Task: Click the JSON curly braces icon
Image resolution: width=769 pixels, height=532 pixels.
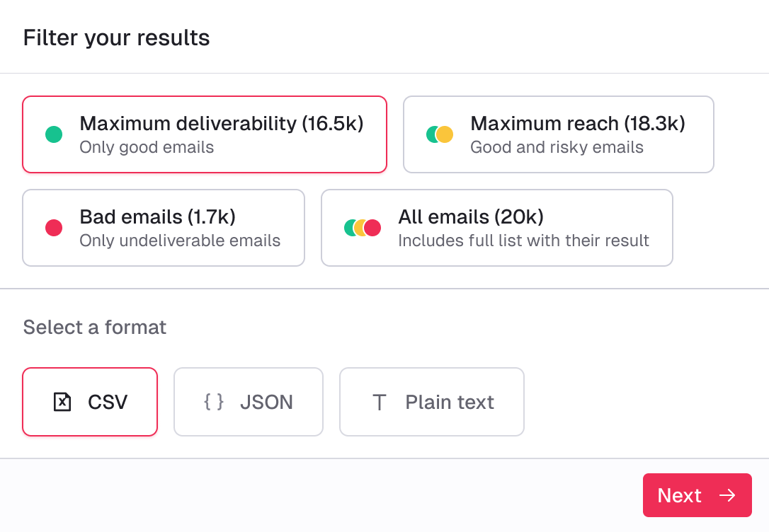Action: point(213,403)
